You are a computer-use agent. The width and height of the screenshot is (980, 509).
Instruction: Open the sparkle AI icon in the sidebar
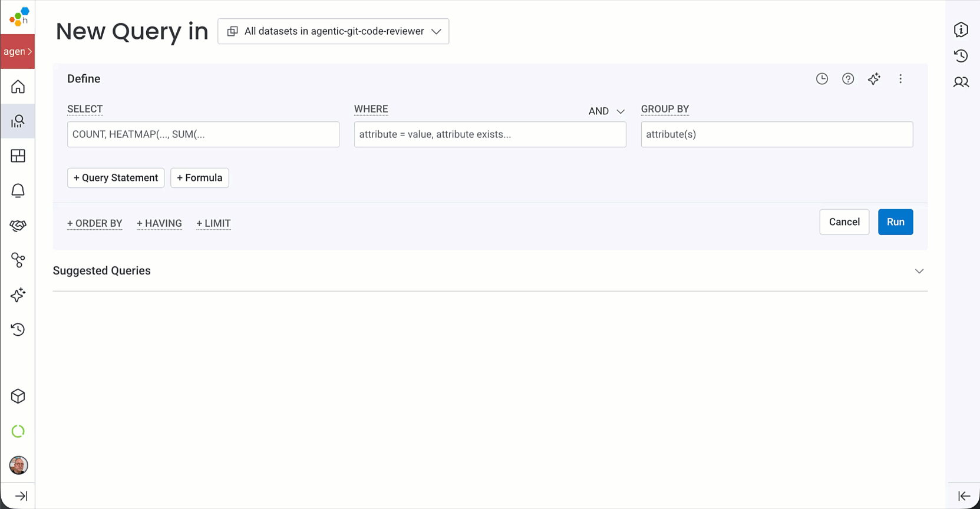[x=18, y=295]
